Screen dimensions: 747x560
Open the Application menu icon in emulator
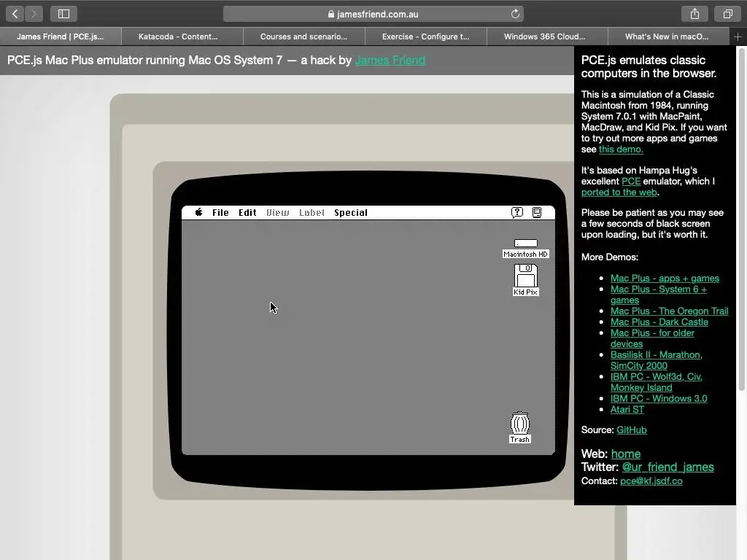point(537,212)
